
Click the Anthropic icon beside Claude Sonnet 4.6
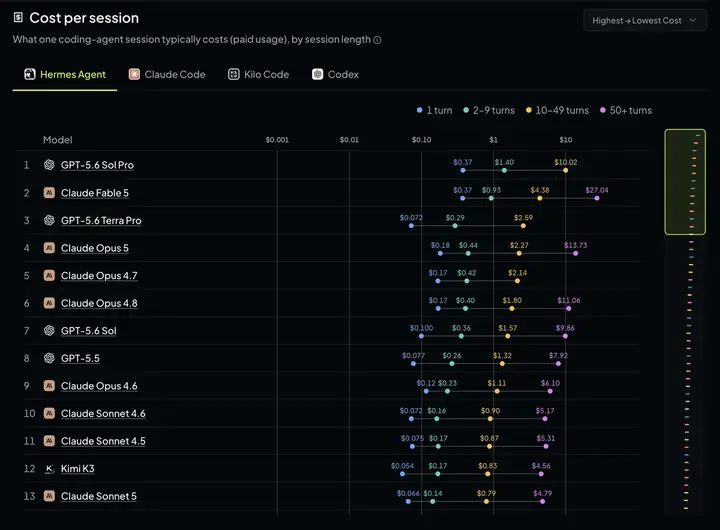(x=49, y=413)
